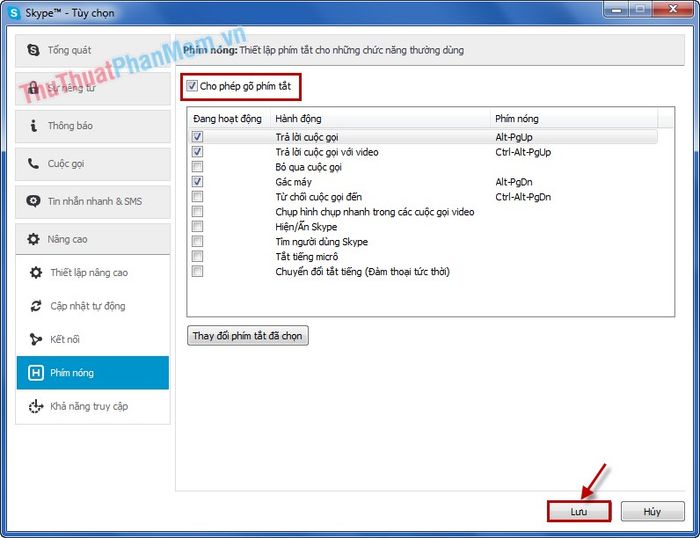Uncheck the Gác máy hotkey checkbox
This screenshot has width=700, height=538.
[x=197, y=182]
